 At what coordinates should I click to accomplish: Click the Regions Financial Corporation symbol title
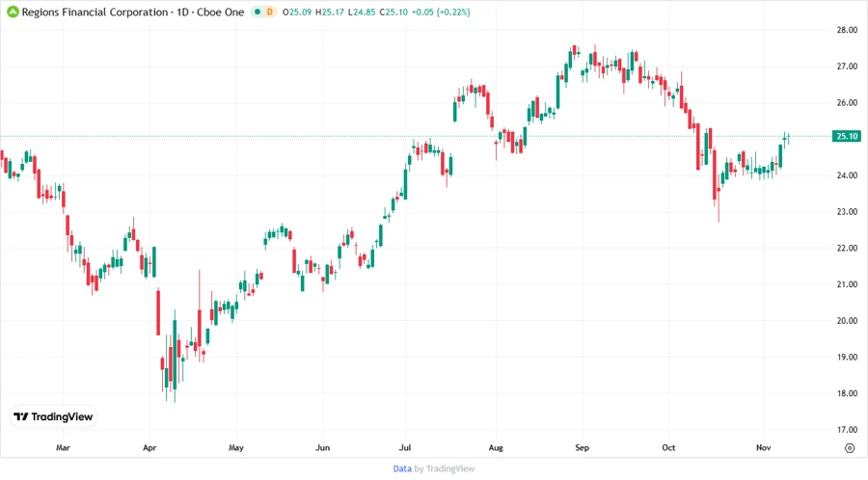pos(95,13)
